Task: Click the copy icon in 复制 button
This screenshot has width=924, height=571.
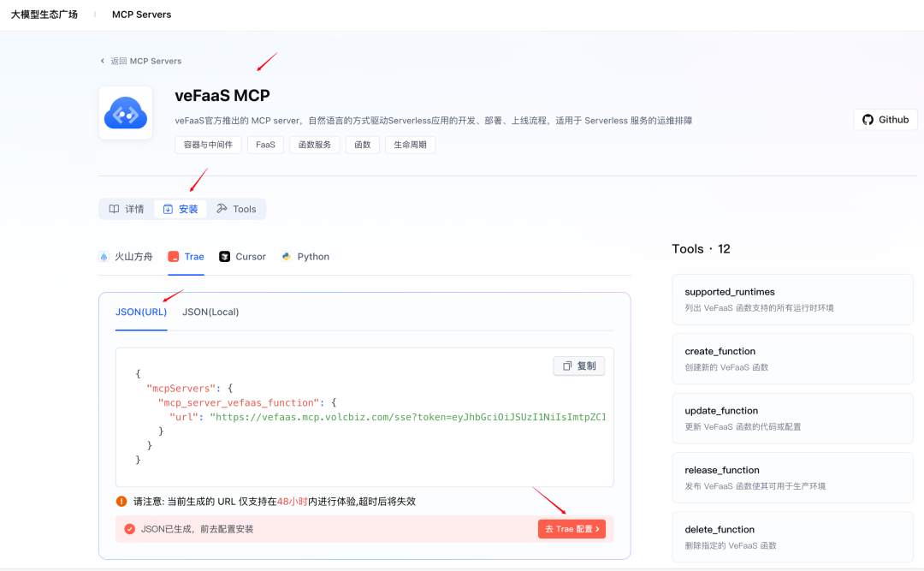Action: 567,366
